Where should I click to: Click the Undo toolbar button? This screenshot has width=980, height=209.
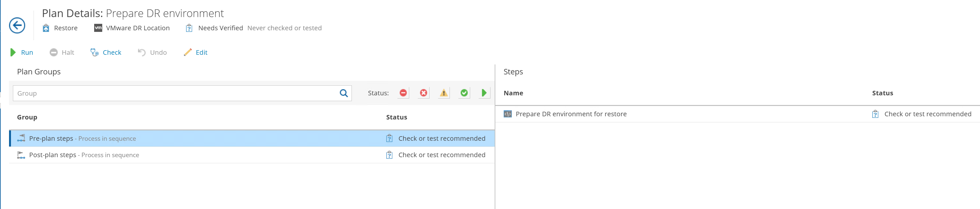pyautogui.click(x=152, y=52)
